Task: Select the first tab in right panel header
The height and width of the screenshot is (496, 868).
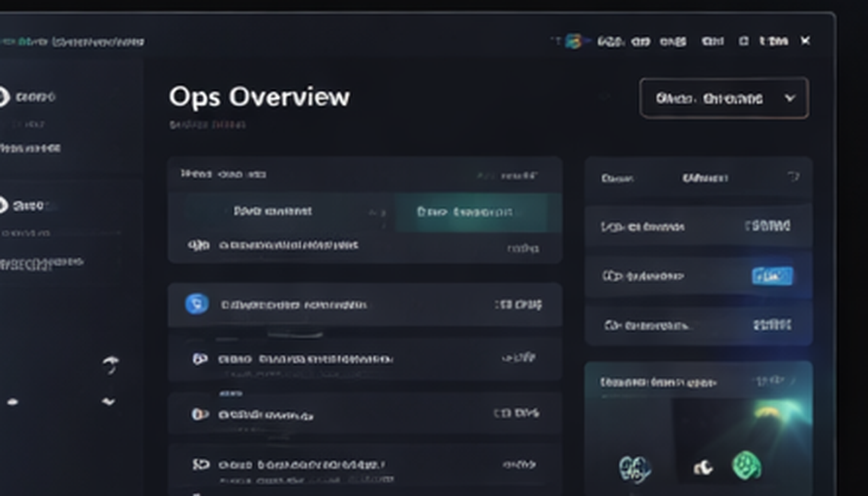Action: tap(617, 179)
